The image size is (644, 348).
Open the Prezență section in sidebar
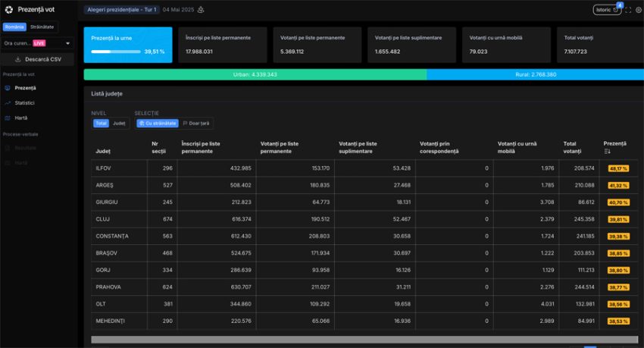click(x=25, y=88)
